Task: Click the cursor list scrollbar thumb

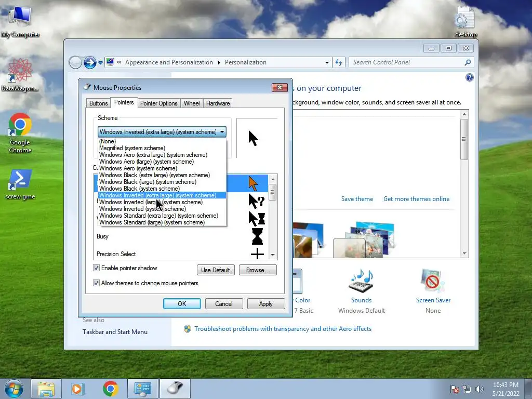Action: pyautogui.click(x=272, y=192)
